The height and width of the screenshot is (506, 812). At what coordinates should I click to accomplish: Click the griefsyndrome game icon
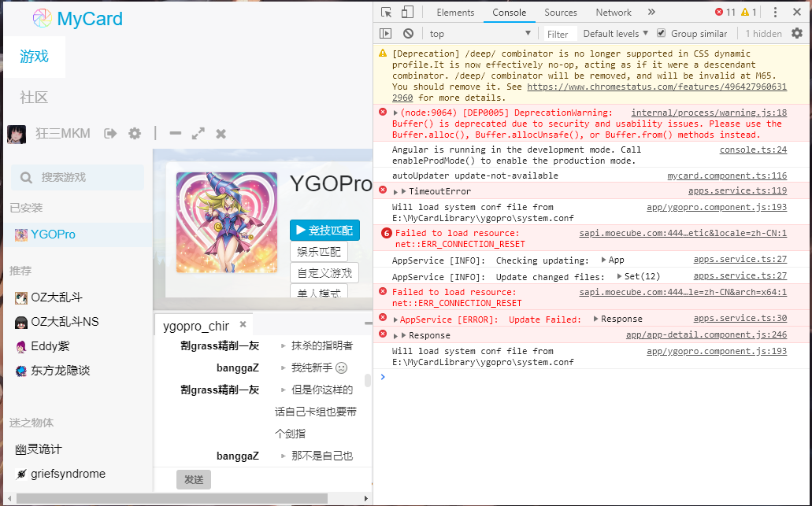tap(21, 474)
